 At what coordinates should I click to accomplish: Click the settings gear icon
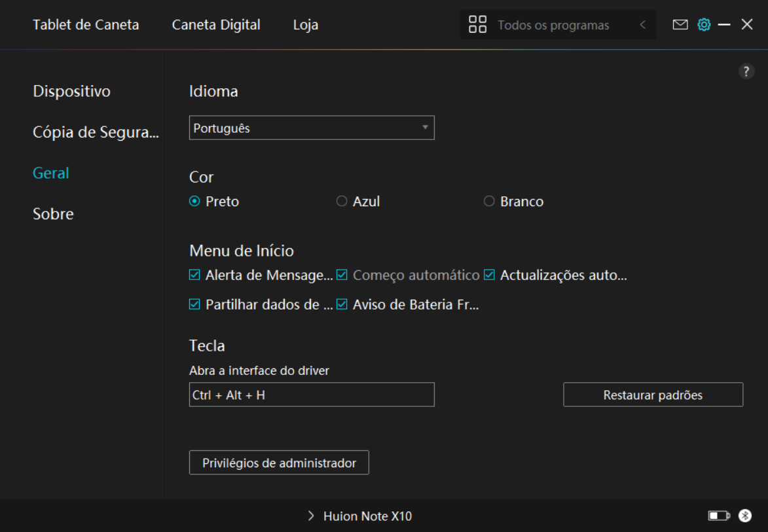704,25
